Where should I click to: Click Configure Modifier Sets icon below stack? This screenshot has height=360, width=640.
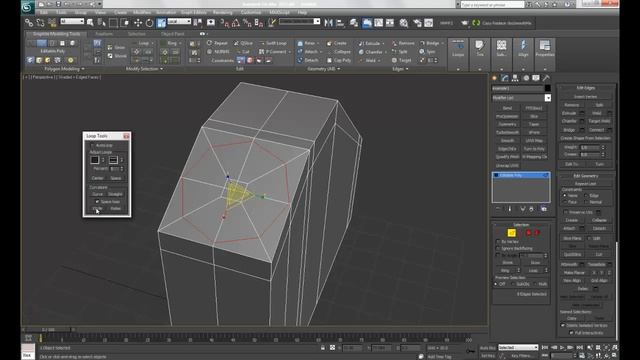(544, 209)
